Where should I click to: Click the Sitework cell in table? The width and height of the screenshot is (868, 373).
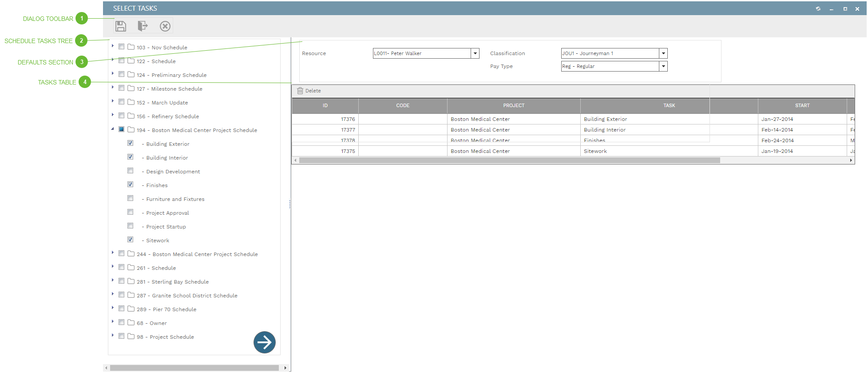(669, 151)
